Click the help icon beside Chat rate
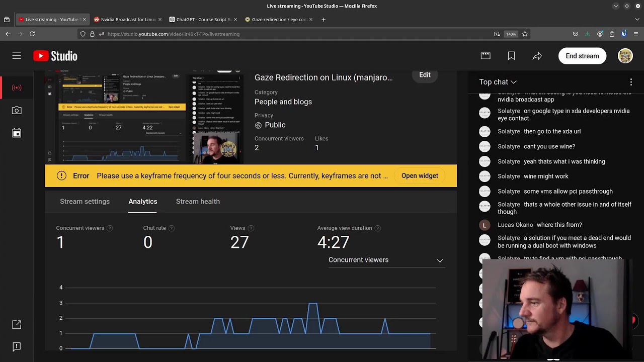This screenshot has width=644, height=362. point(171,228)
